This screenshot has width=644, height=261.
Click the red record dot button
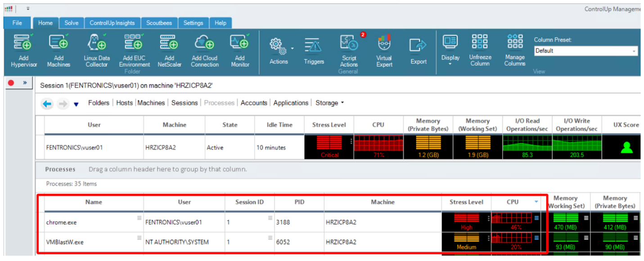tap(11, 83)
